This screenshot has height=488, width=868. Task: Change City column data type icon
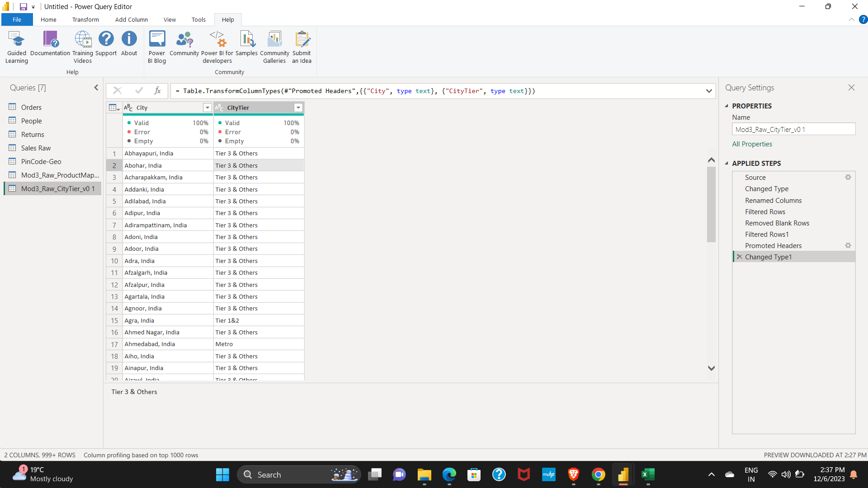click(128, 108)
